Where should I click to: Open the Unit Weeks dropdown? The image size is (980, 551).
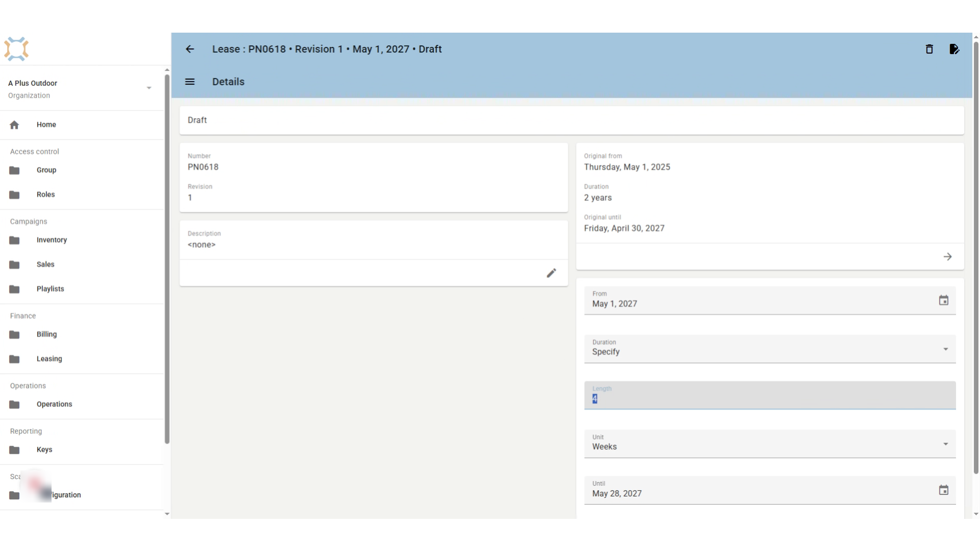click(770, 444)
